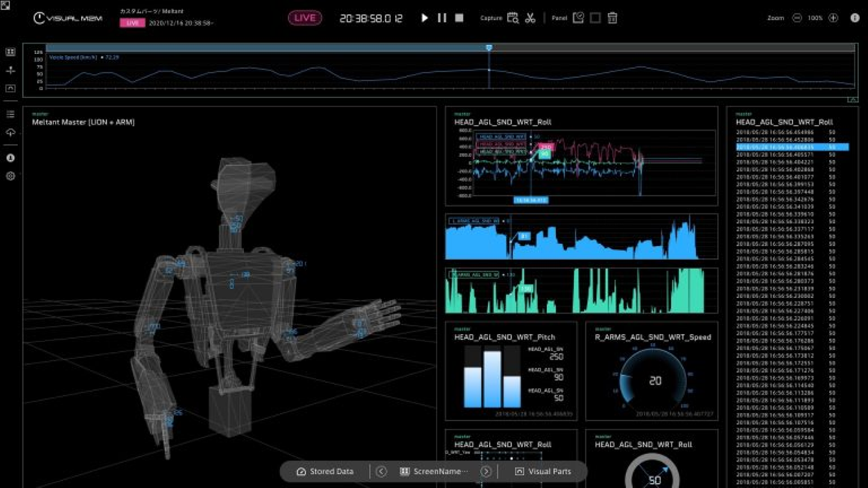This screenshot has width=868, height=488.
Task: Open the dashboard layout icon in sidebar
Action: pyautogui.click(x=10, y=52)
